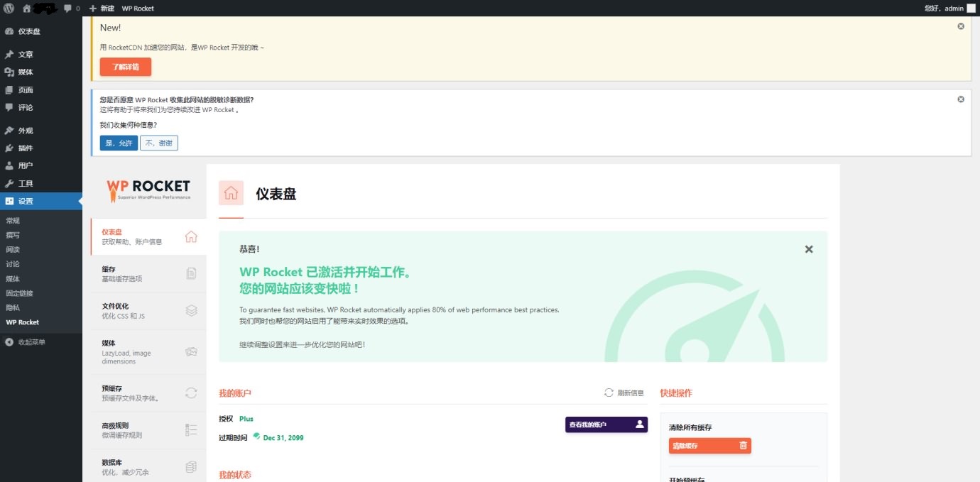The width and height of the screenshot is (980, 482).
Task: Open WP Rocket 媒体 LazyLoad tab
Action: pos(148,352)
